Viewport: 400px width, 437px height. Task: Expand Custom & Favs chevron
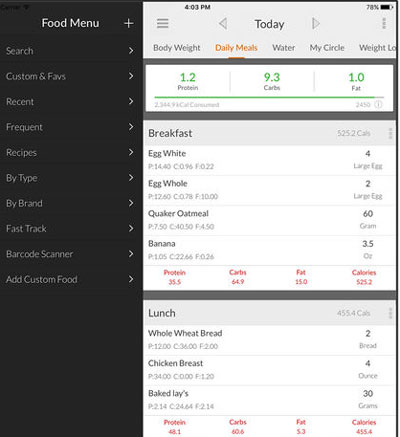131,76
